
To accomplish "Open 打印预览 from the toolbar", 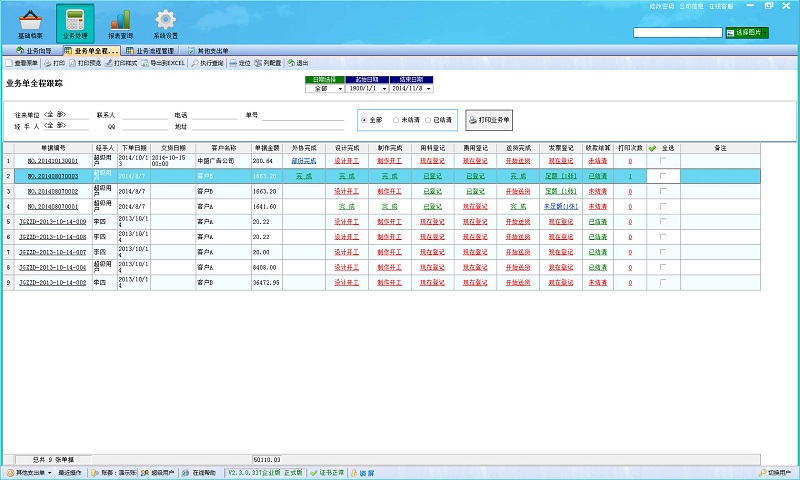I will pyautogui.click(x=87, y=62).
